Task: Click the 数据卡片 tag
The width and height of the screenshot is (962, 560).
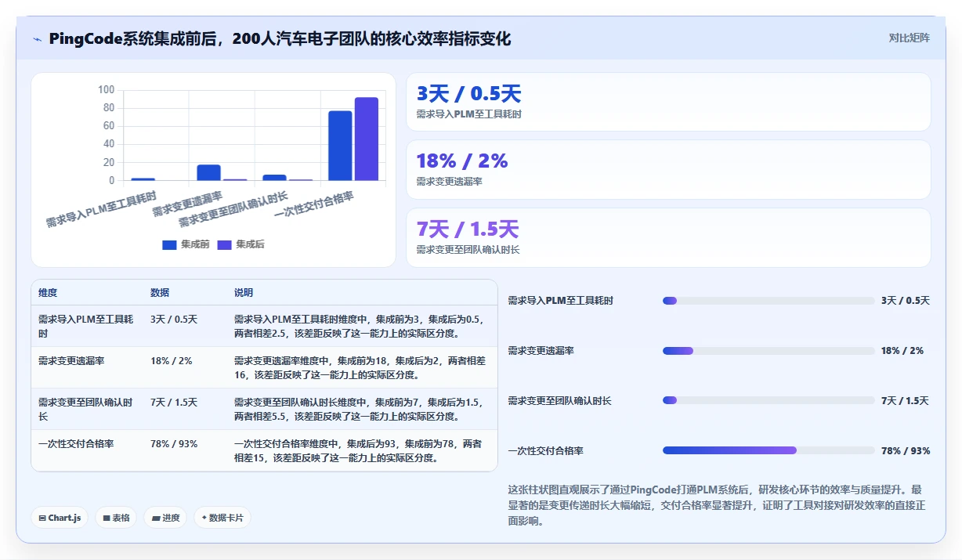Action: point(222,518)
